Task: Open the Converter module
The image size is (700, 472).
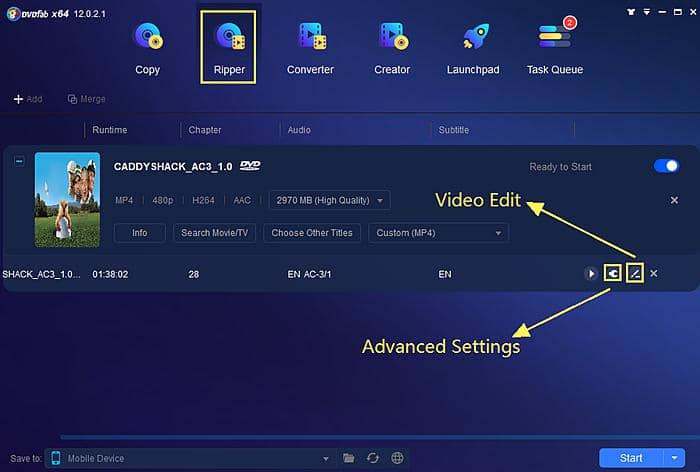Action: click(x=310, y=48)
